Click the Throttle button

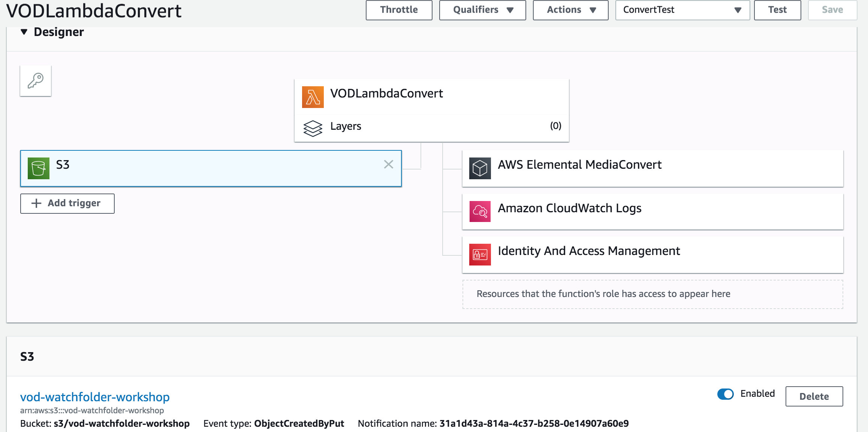[x=399, y=10]
